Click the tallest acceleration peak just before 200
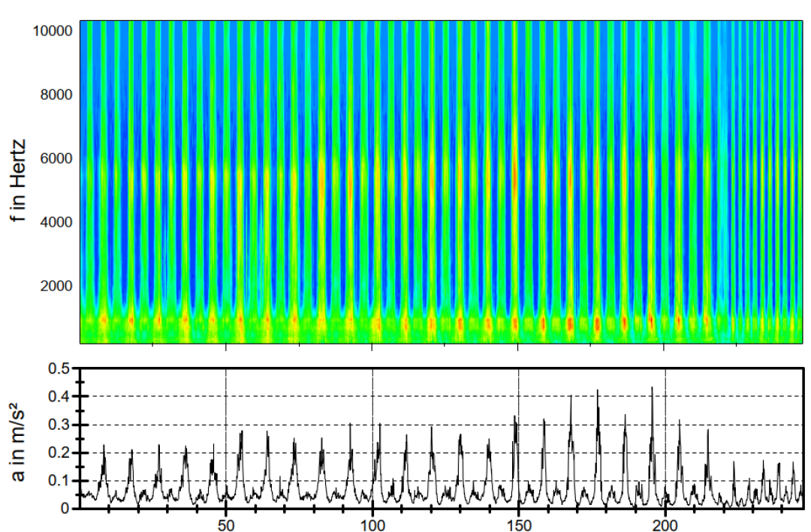Screen dimensions: 811x532 [652, 389]
